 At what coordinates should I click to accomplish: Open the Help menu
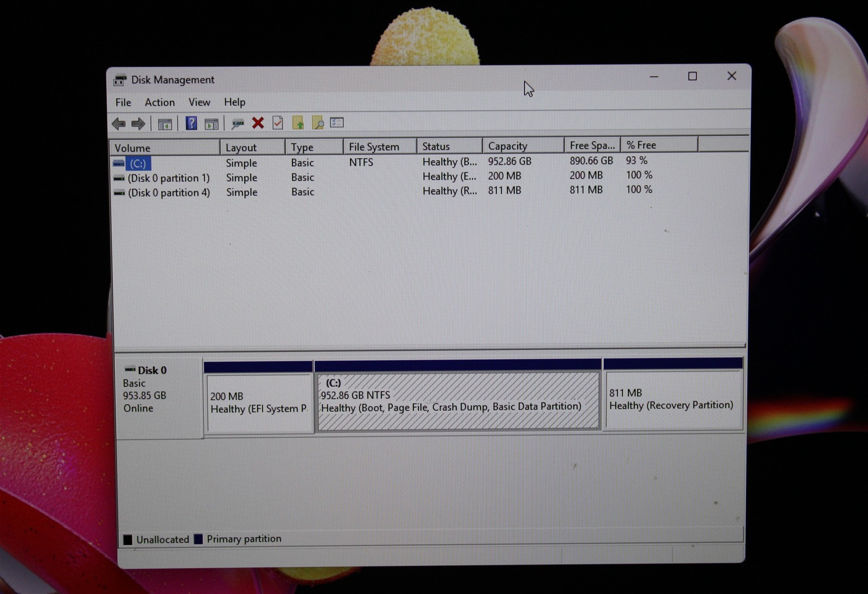click(x=234, y=102)
